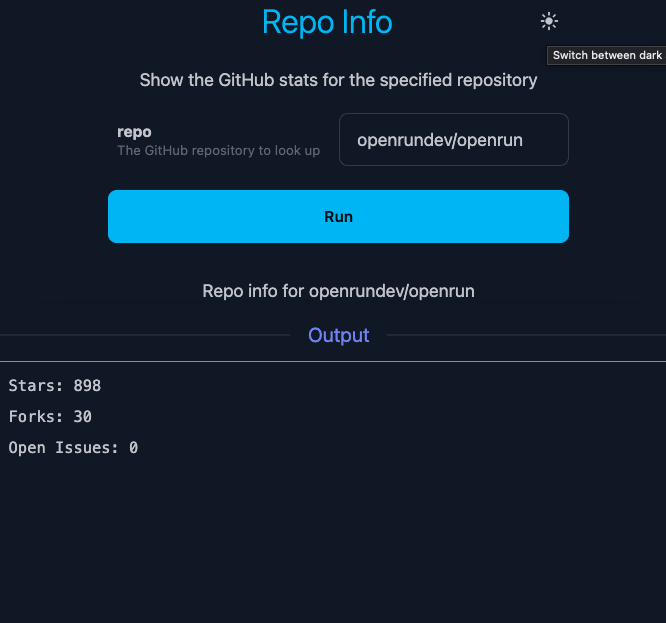The height and width of the screenshot is (623, 666).
Task: Focus the repo input containing openrundev/openrun
Action: [454, 140]
